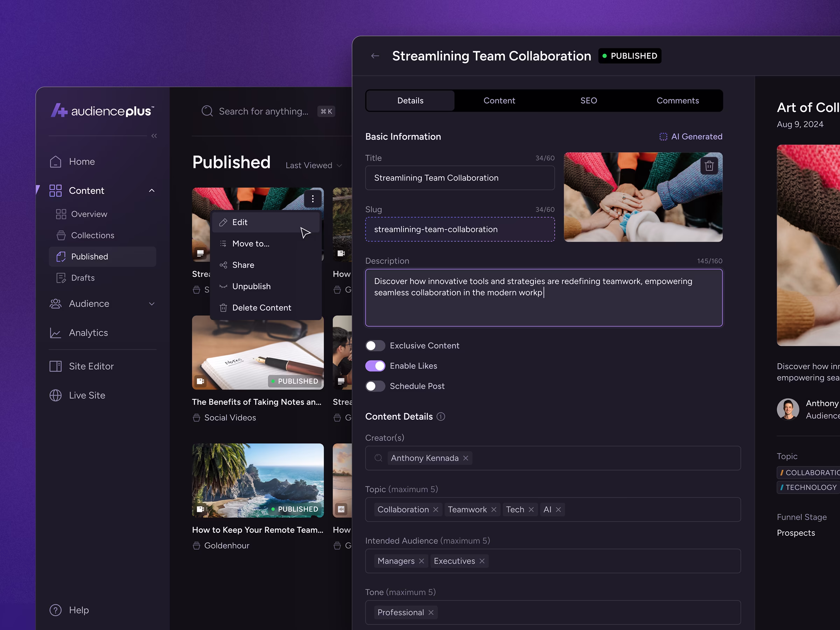Click the Creator(s) search field

coord(553,458)
